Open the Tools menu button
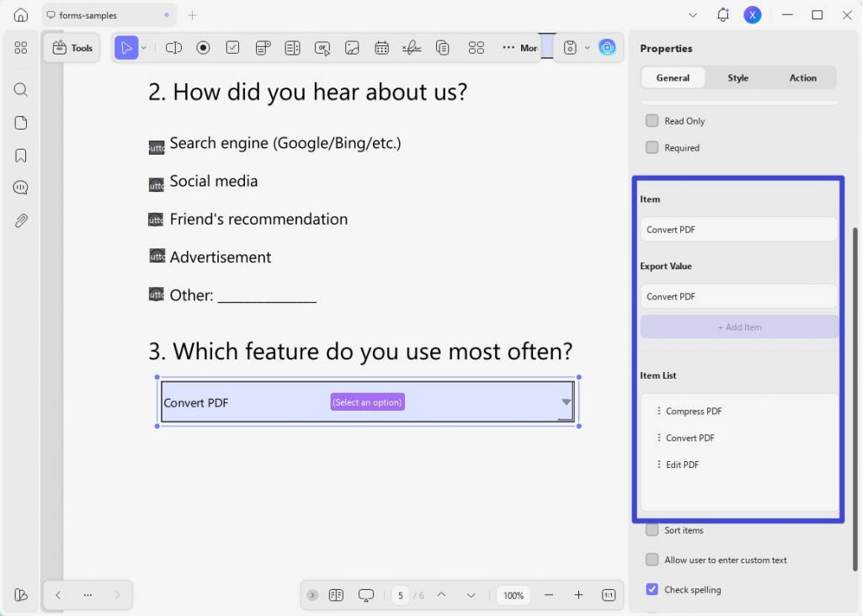 click(x=72, y=48)
